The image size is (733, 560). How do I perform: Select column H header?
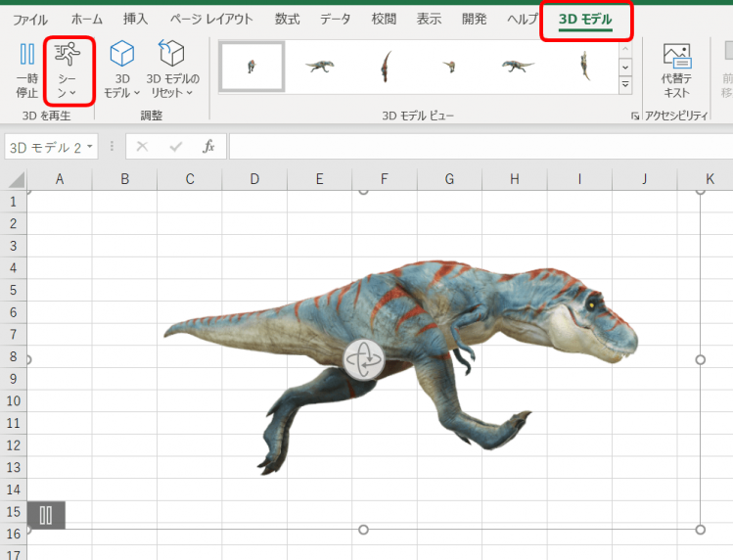tap(514, 179)
